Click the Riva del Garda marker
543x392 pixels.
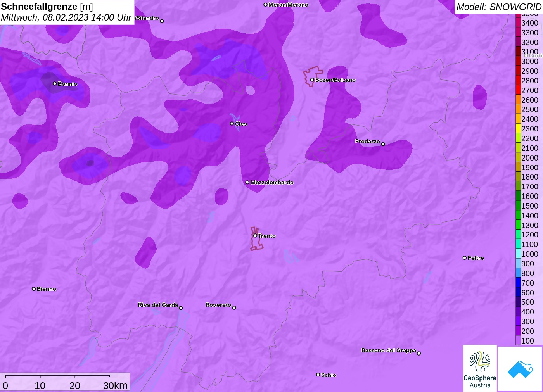tap(181, 308)
